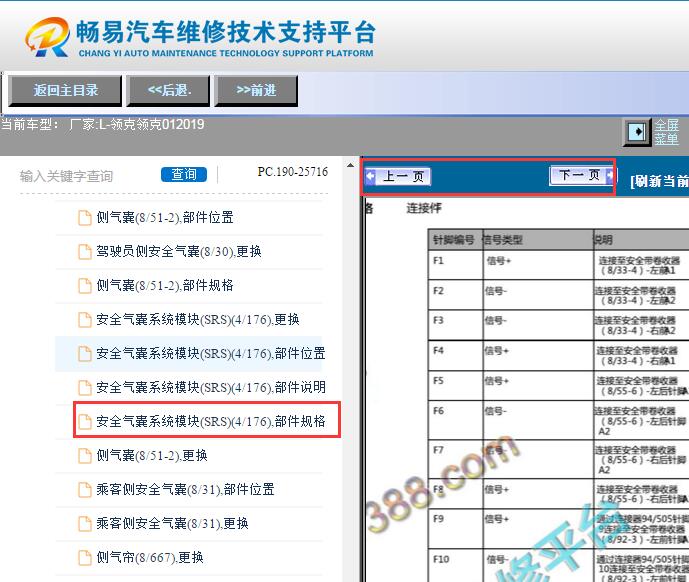Click table cell F5
Screen dimensions: 689x582
pyautogui.click(x=456, y=386)
